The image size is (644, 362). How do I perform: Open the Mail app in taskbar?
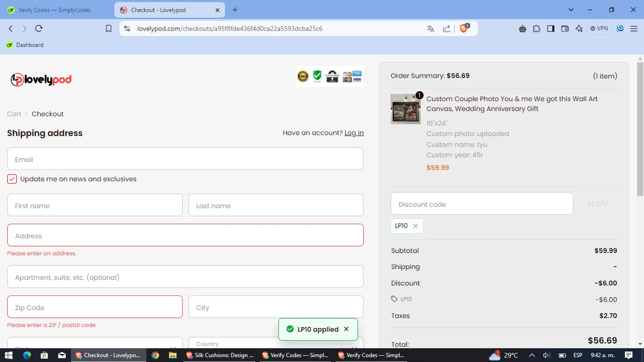(62, 355)
